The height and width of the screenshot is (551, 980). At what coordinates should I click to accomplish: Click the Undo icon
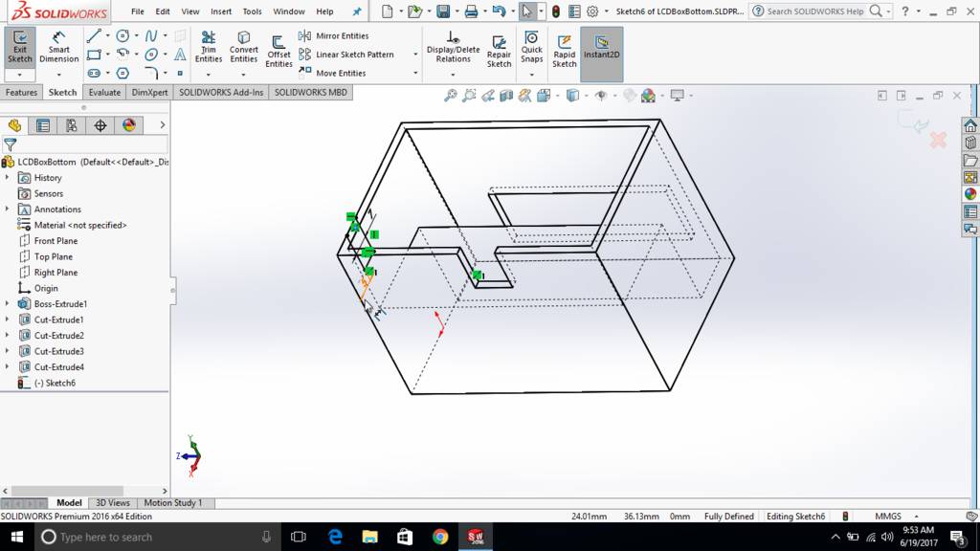(x=498, y=11)
